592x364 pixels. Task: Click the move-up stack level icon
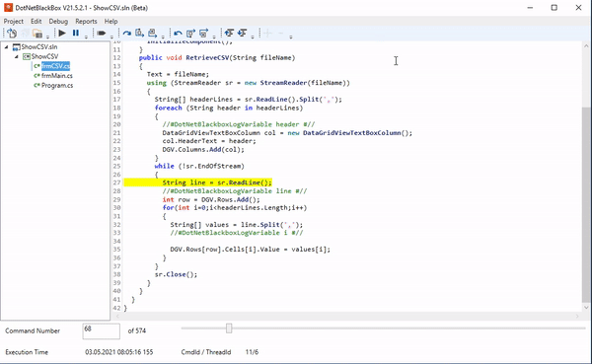click(229, 34)
